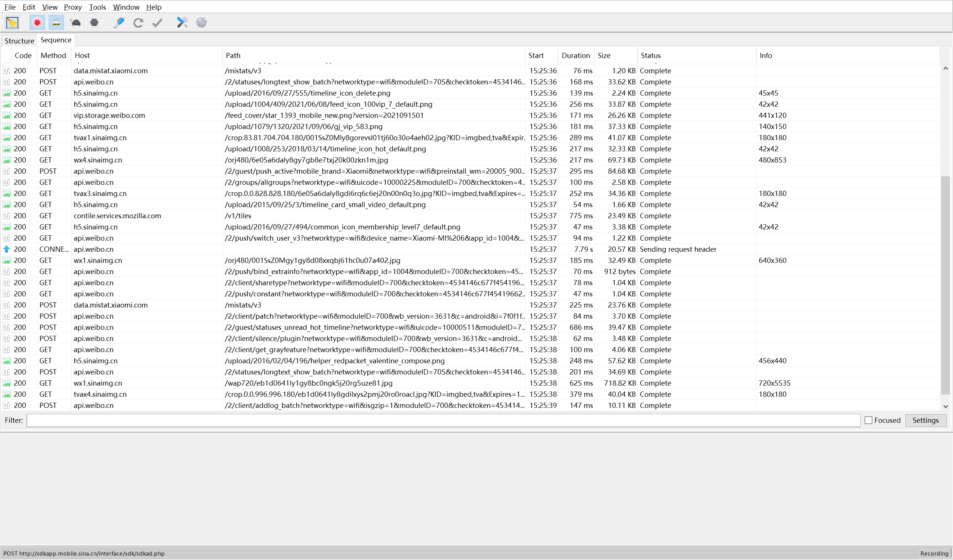
Task: Enable throttling with the turtle icon
Action: (75, 23)
